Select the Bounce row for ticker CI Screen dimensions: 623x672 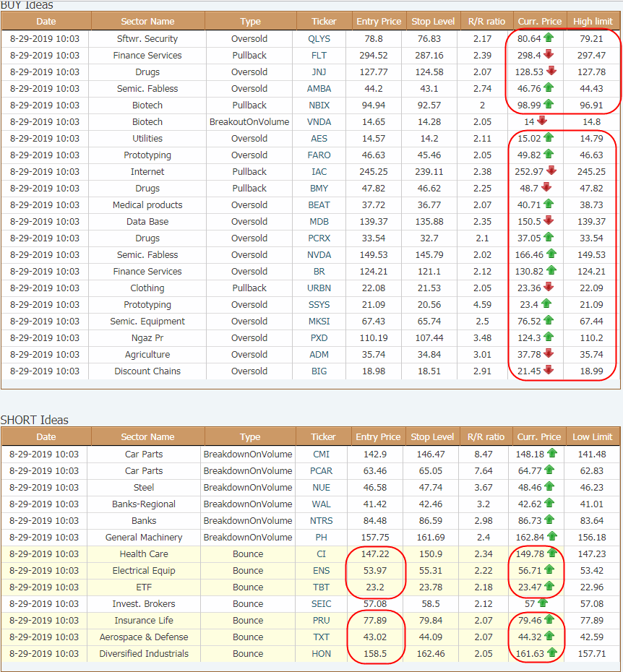[x=250, y=553]
